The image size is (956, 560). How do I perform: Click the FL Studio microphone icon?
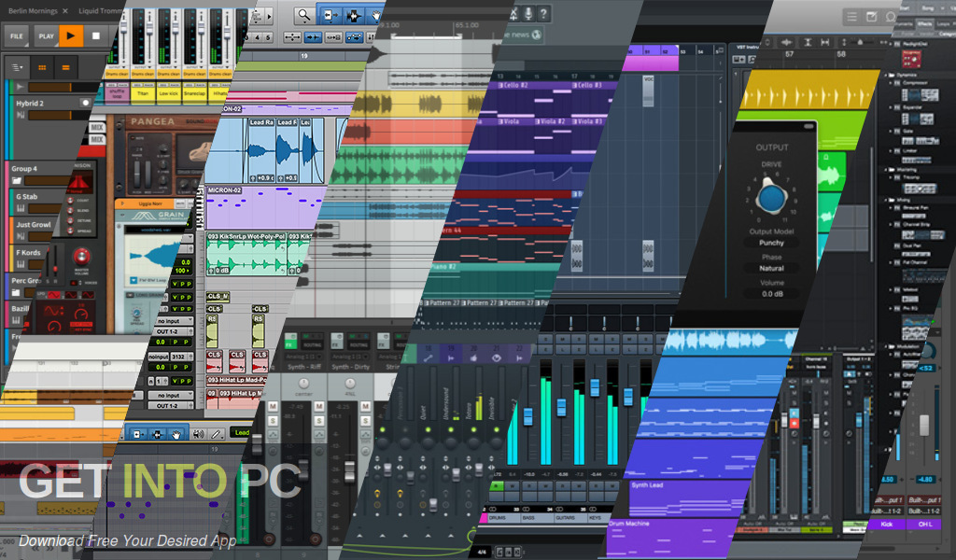pos(528,13)
